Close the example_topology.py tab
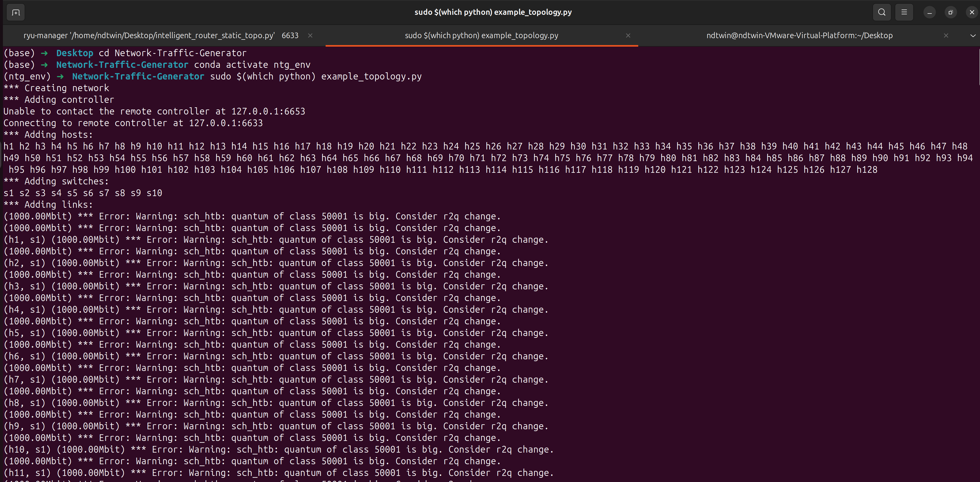Image resolution: width=980 pixels, height=482 pixels. pos(628,36)
